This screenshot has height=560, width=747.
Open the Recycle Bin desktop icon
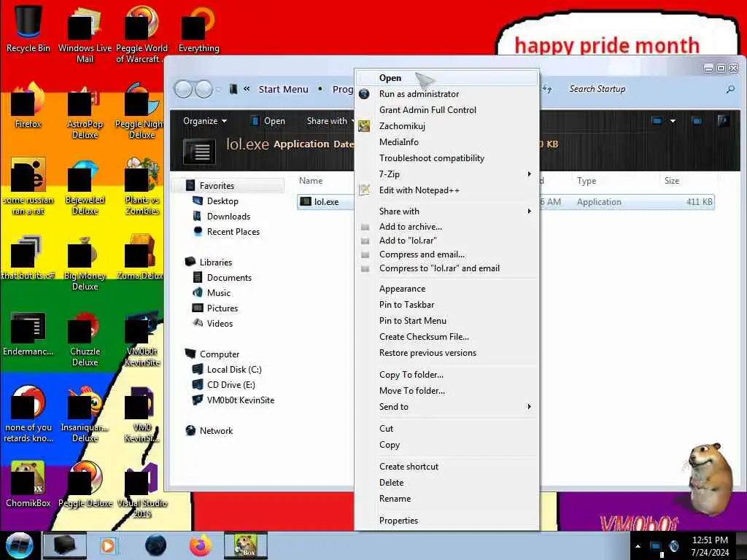click(x=28, y=28)
